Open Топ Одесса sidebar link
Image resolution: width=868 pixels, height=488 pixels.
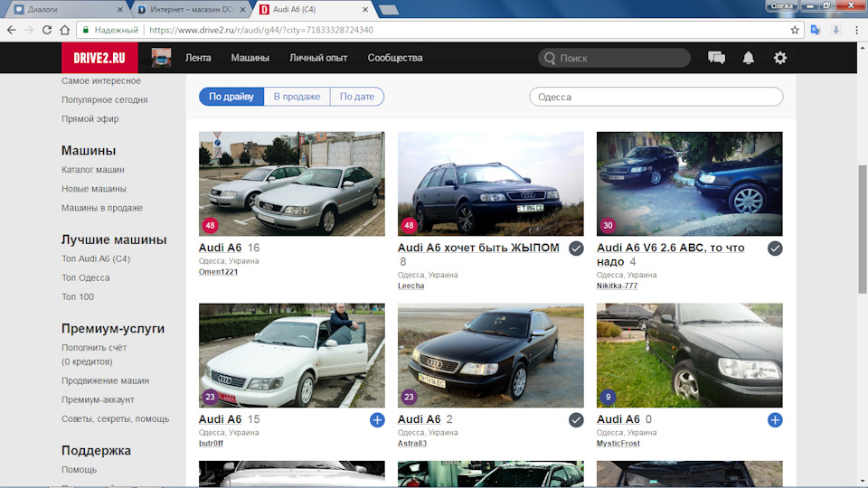click(x=86, y=277)
